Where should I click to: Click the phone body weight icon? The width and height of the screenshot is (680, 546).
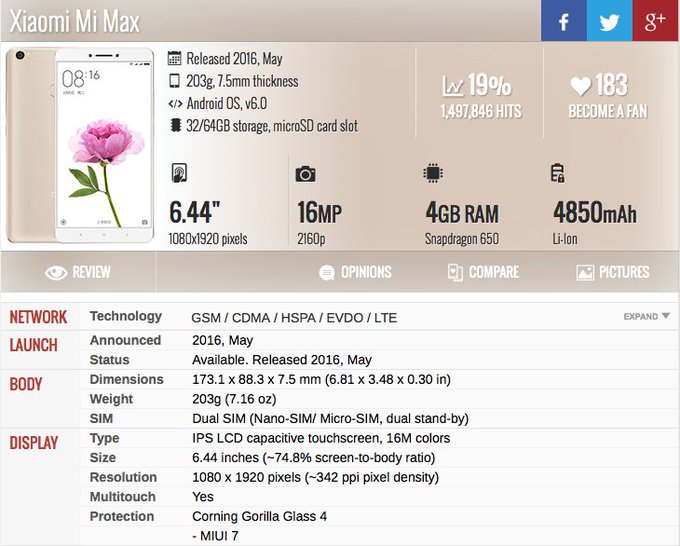(x=174, y=81)
